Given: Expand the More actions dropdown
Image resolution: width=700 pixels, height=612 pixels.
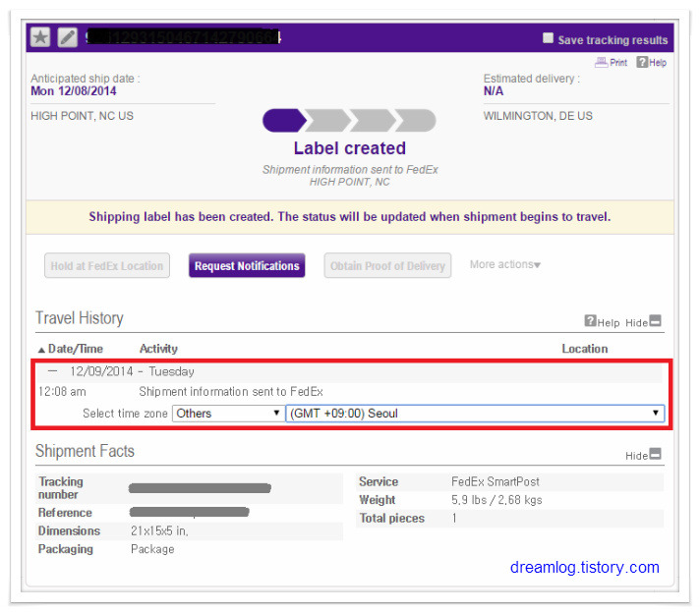Looking at the screenshot, I should (505, 264).
